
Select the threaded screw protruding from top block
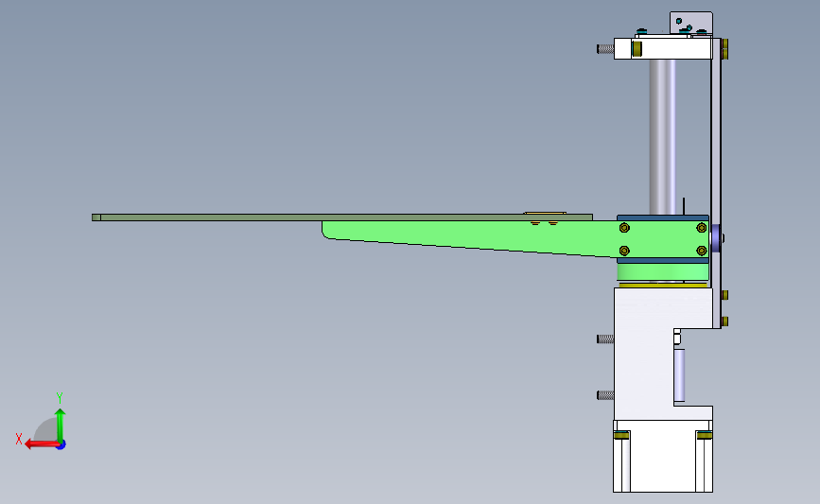[x=605, y=48]
